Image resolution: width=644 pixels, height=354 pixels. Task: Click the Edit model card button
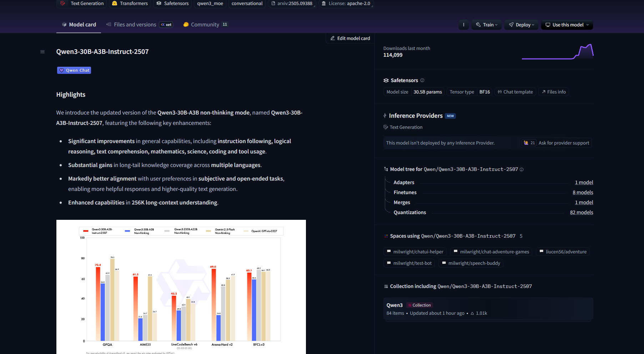pyautogui.click(x=350, y=39)
